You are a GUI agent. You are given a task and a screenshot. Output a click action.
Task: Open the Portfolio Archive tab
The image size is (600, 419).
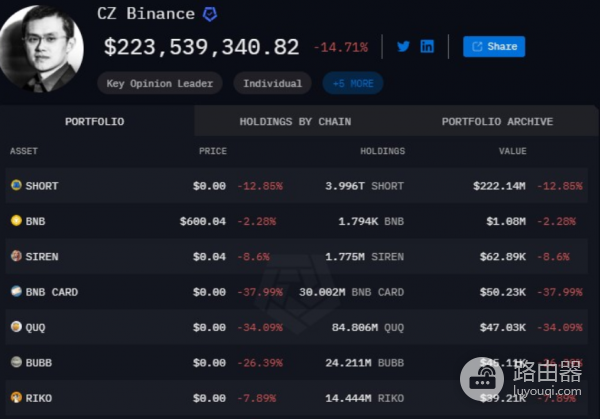[497, 122]
